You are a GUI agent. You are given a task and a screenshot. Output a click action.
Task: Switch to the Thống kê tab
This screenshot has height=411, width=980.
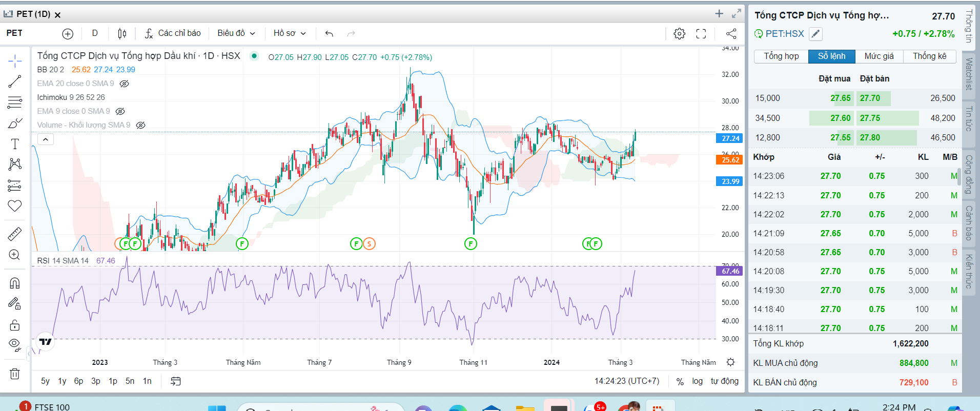click(x=930, y=56)
